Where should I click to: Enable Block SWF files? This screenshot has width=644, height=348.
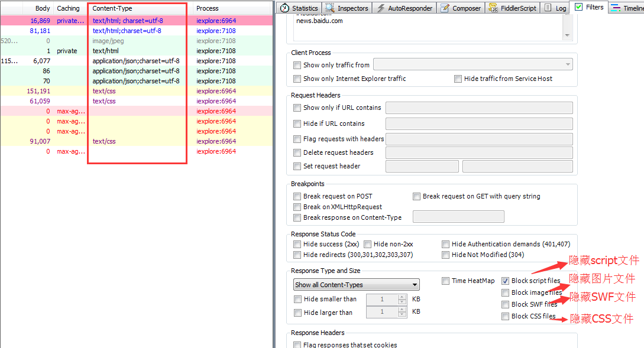(506, 305)
